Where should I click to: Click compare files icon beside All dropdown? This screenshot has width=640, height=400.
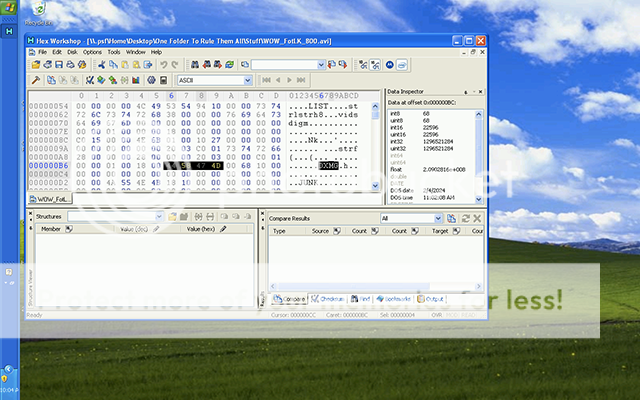pyautogui.click(x=451, y=218)
